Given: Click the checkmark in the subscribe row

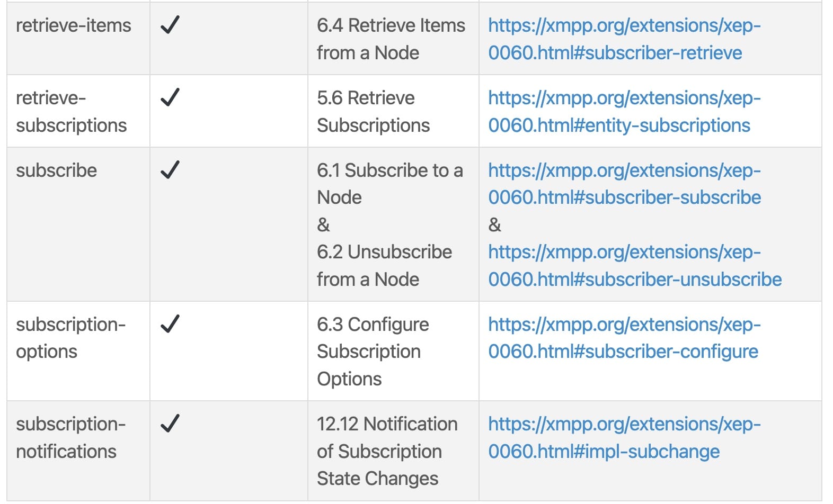Looking at the screenshot, I should pyautogui.click(x=170, y=170).
